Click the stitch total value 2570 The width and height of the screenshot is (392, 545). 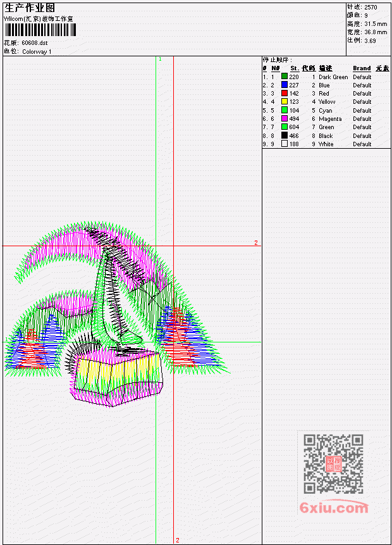[371, 8]
